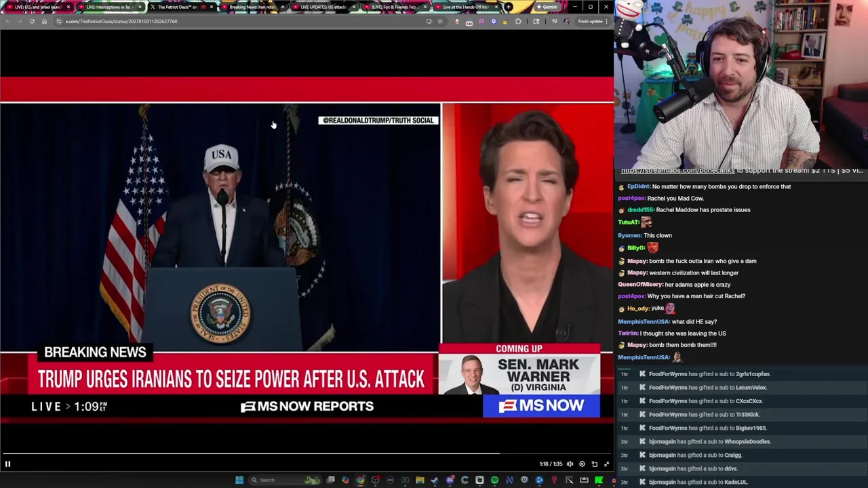
Task: Click chat username QueenOfMisery
Action: [640, 285]
